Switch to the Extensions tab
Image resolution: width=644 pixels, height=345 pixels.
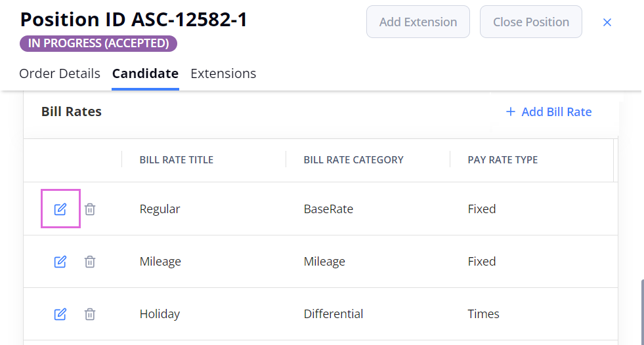click(x=223, y=73)
